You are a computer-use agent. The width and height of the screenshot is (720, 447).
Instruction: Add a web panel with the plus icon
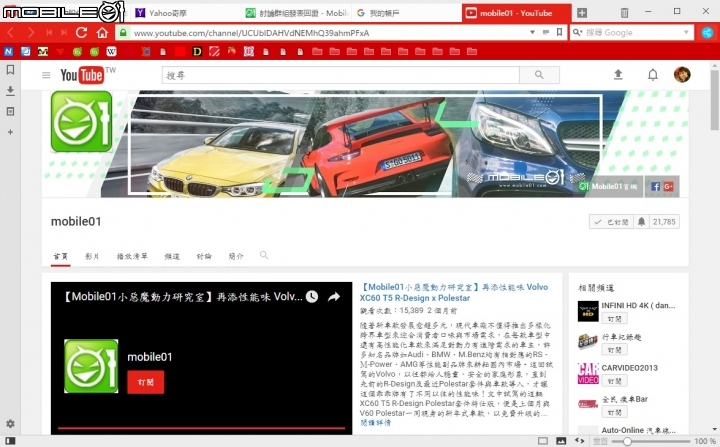(10, 132)
